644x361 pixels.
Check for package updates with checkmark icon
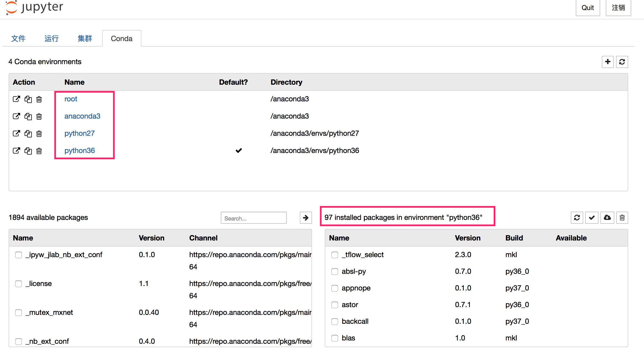click(592, 218)
